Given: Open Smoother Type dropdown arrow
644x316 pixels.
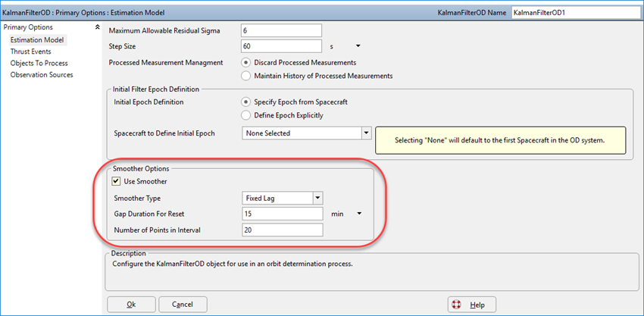Looking at the screenshot, I should click(x=317, y=198).
